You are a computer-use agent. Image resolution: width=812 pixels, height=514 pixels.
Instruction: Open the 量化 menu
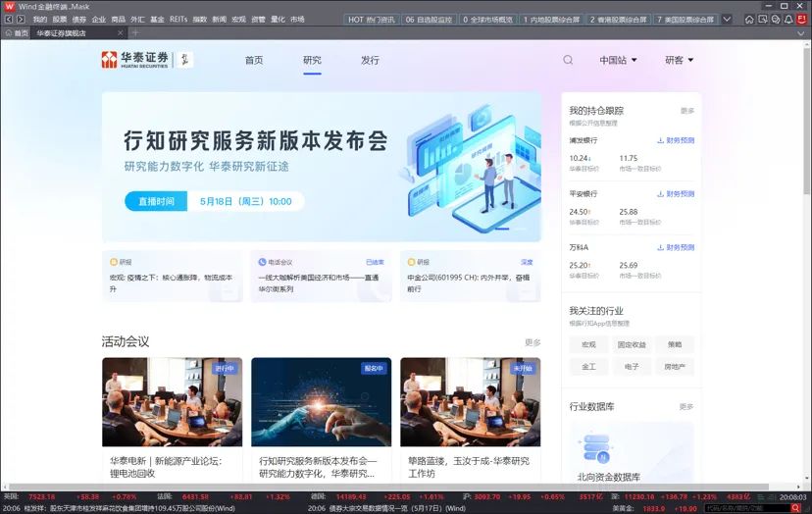point(278,20)
